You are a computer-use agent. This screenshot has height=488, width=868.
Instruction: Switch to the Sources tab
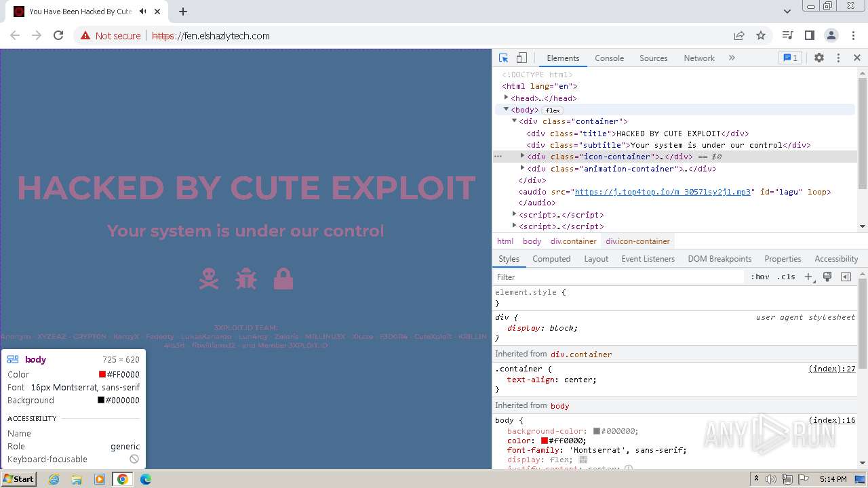tap(654, 58)
